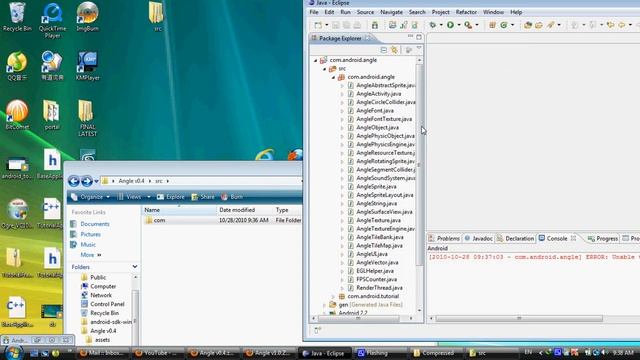Toggle Link with Editor in Package Explorer
Image resolution: width=640 pixels, height=360 pixels.
394,50
